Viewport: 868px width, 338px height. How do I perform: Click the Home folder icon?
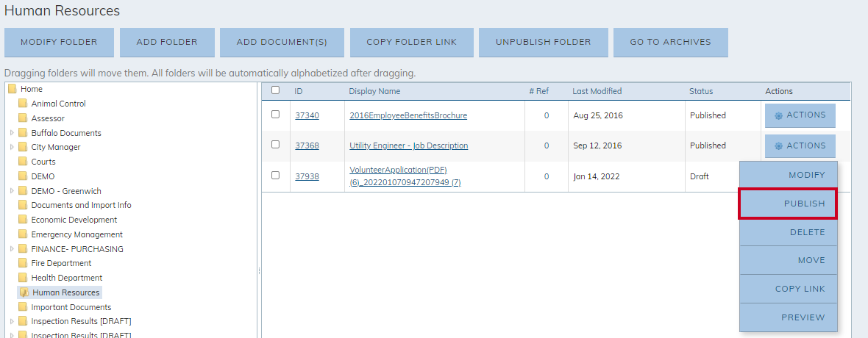point(13,89)
